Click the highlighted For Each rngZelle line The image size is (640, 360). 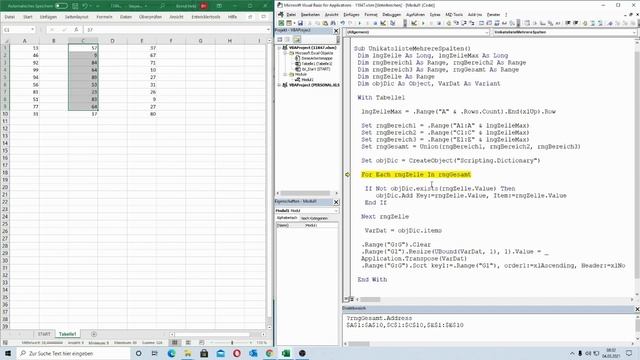coord(416,175)
